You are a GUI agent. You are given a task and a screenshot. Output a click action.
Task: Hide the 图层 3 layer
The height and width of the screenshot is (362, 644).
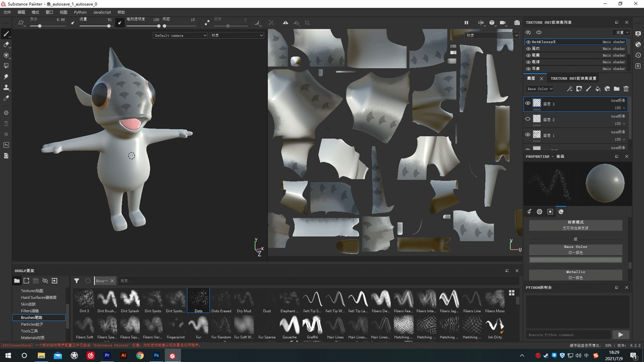(528, 104)
